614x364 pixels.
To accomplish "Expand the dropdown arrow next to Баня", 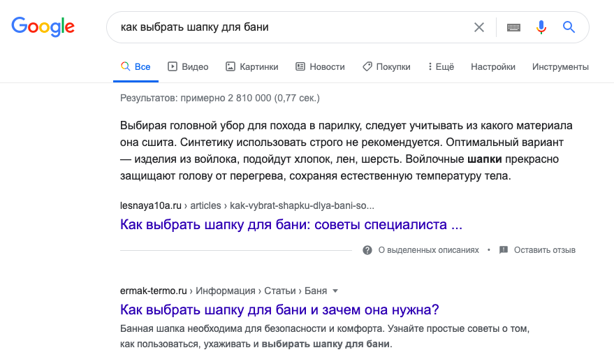I will [x=335, y=291].
